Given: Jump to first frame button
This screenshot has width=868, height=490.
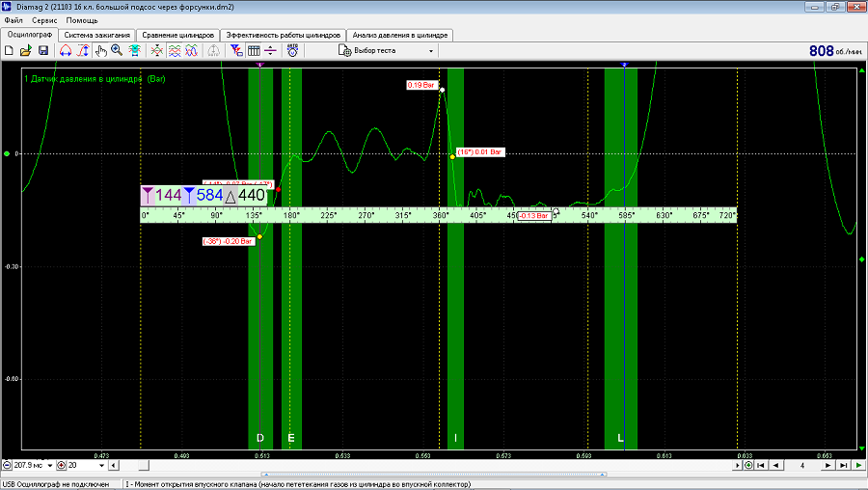Looking at the screenshot, I should pyautogui.click(x=761, y=465).
